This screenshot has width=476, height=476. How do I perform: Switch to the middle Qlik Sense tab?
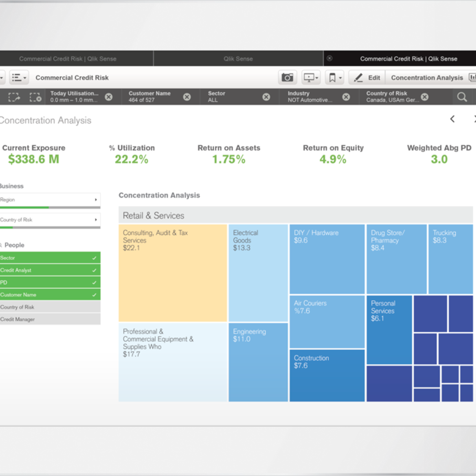[x=238, y=59]
